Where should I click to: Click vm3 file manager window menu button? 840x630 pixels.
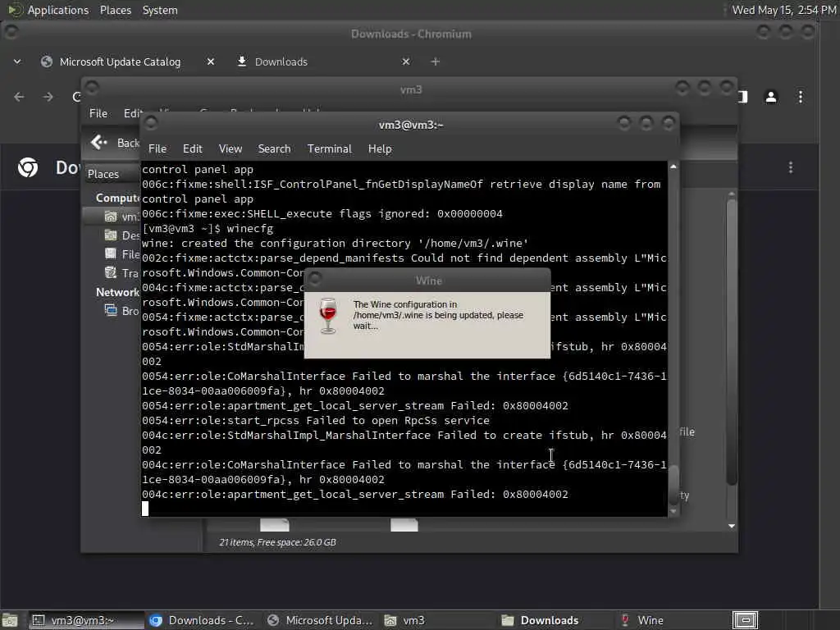coord(92,87)
